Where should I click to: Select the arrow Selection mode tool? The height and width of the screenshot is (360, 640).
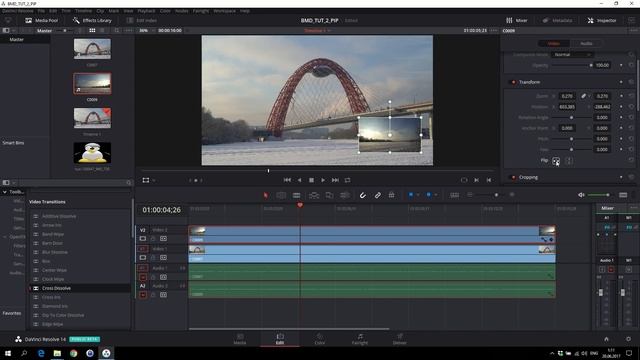click(x=266, y=196)
